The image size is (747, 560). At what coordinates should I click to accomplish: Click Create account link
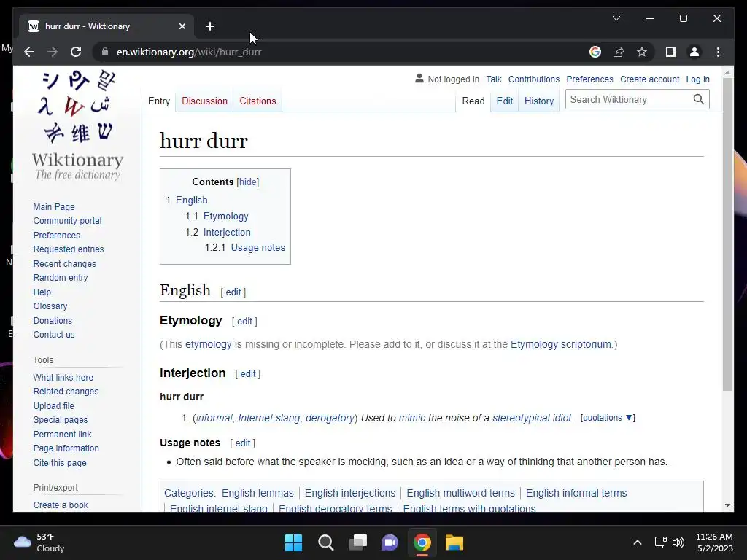649,79
